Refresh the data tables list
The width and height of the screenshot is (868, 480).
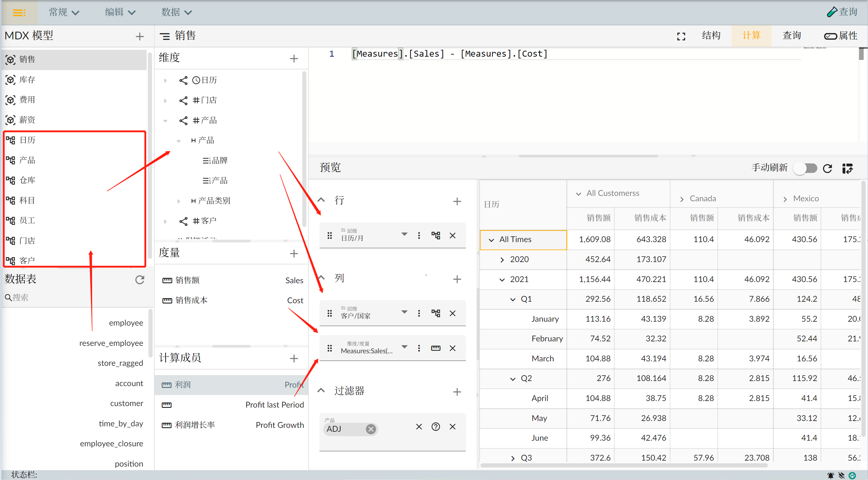click(x=139, y=280)
